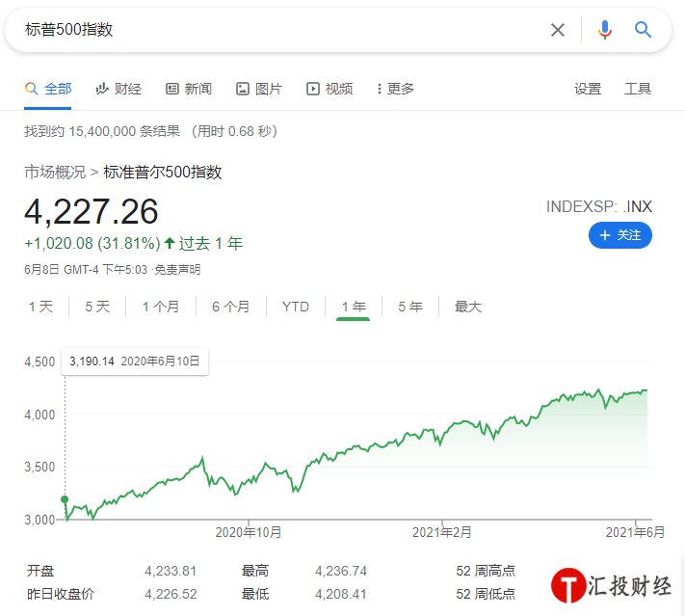Click the 最低 value 4,208.41
Viewport: 685px width, 616px height.
tap(341, 594)
